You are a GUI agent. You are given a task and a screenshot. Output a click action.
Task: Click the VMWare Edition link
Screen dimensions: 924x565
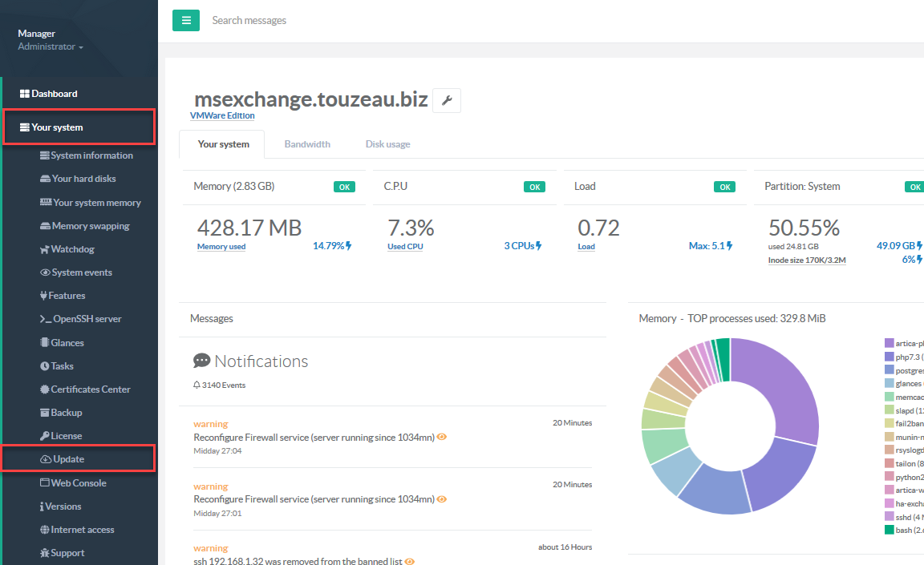[222, 115]
